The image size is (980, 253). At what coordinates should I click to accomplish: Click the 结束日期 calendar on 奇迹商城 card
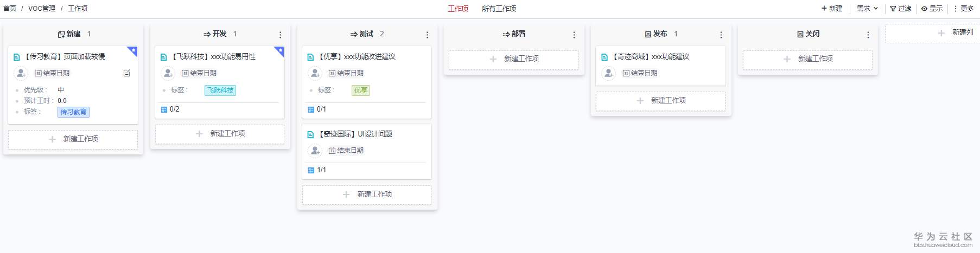point(640,73)
